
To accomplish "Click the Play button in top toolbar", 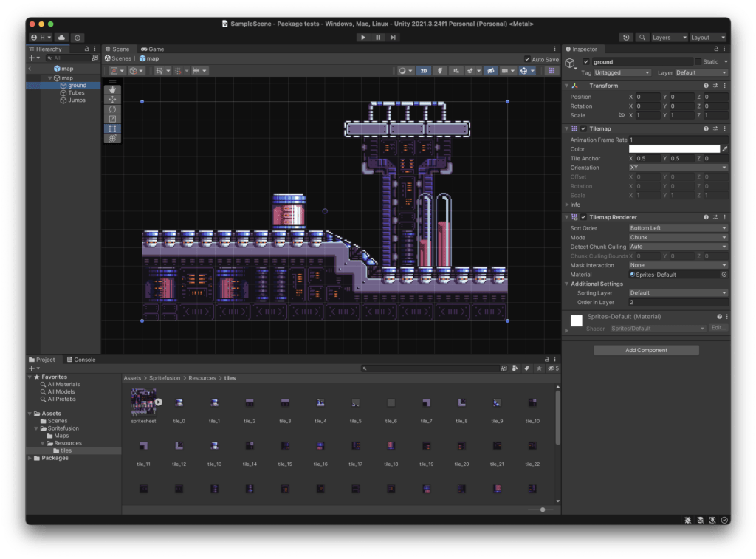I will coord(362,38).
